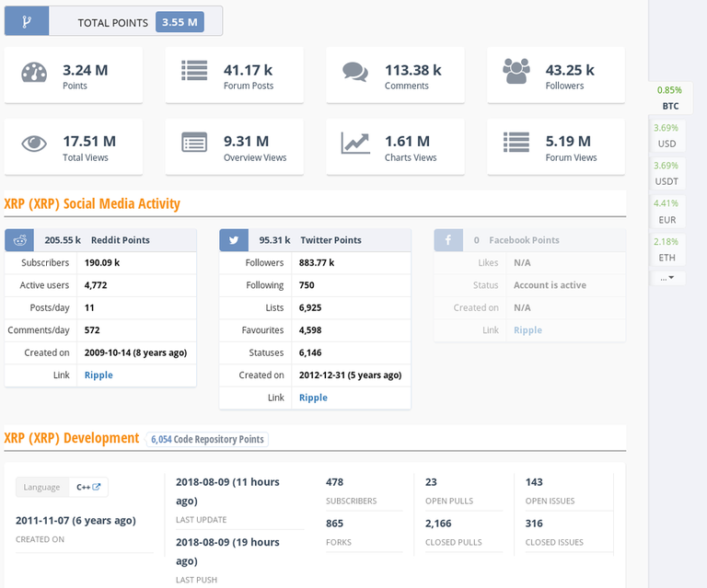The height and width of the screenshot is (588, 707).
Task: Open the external link icon next to C++
Action: pyautogui.click(x=97, y=487)
